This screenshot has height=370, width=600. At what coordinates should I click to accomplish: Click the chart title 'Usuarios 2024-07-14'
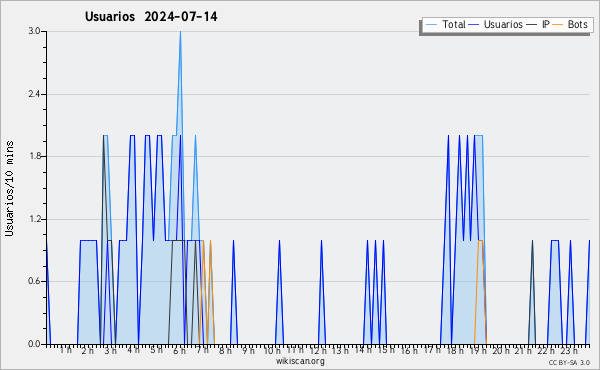(x=151, y=17)
